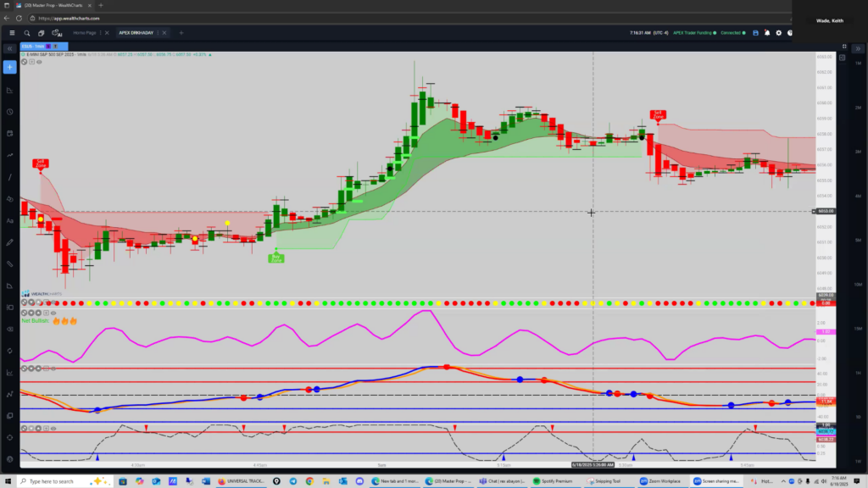Open Windows Start menu

tap(8, 481)
